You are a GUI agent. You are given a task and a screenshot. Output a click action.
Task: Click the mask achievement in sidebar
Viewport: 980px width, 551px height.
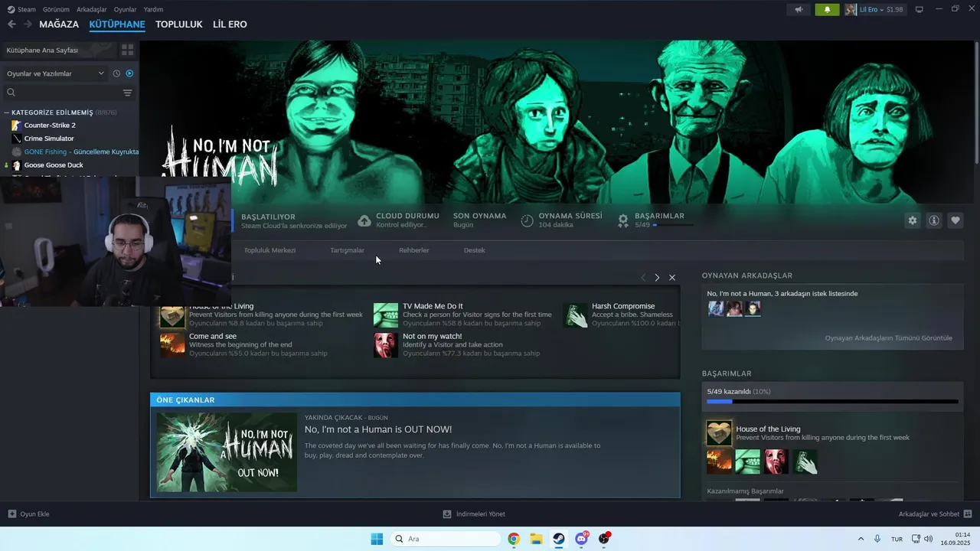tap(776, 461)
